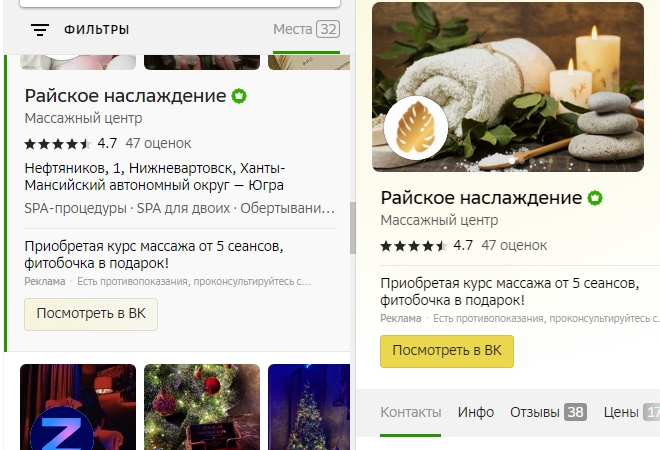Open the Christmas tree with red ornaments thumbnail
This screenshot has width=660, height=450.
pos(202,407)
